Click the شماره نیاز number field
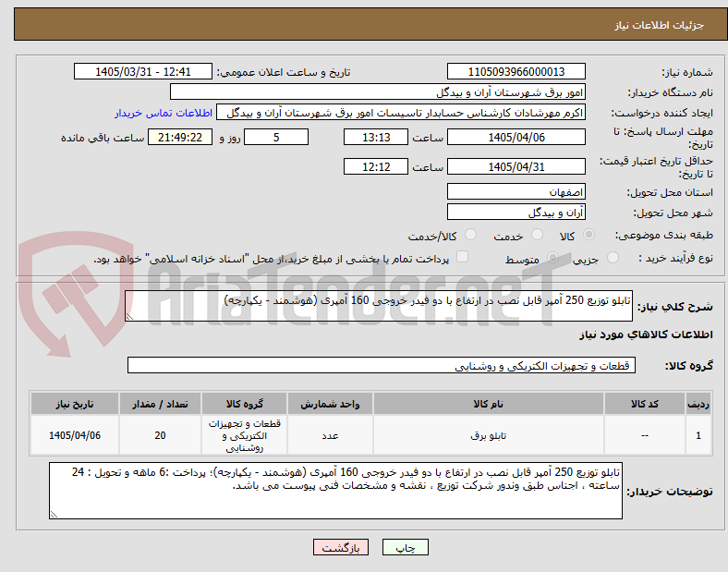Image resolution: width=728 pixels, height=572 pixels. 516,71
